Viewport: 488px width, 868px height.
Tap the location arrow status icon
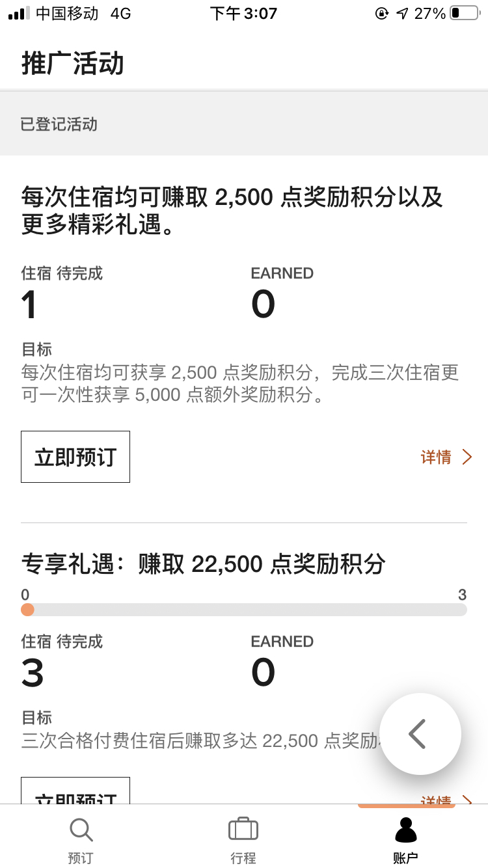[402, 13]
